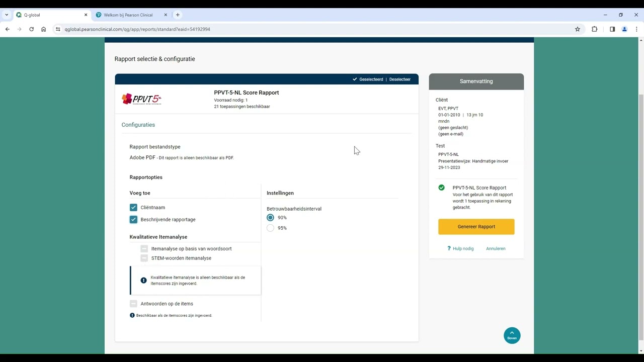The image size is (644, 362).
Task: Click the address bar URL field
Action: coord(317,29)
